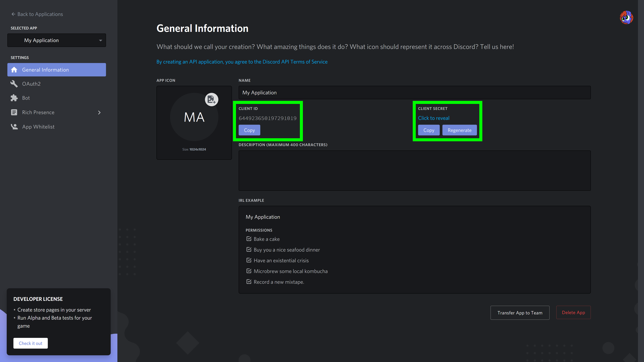Click the wrench icon next to OAuth2
This screenshot has height=362, width=644.
[14, 84]
